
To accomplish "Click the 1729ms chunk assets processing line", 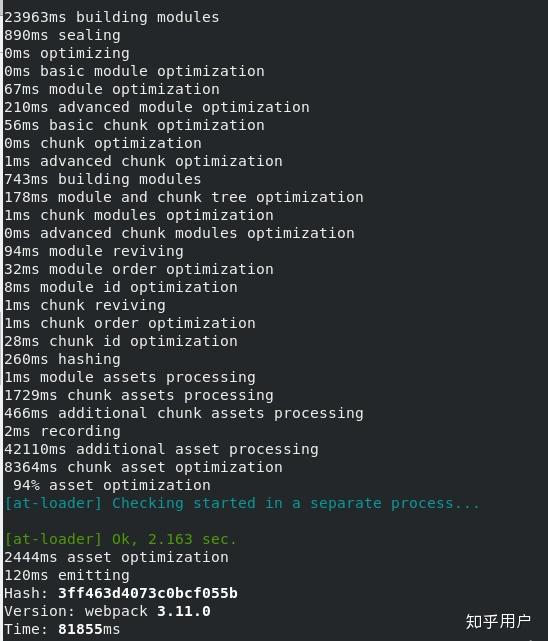I will tap(139, 395).
